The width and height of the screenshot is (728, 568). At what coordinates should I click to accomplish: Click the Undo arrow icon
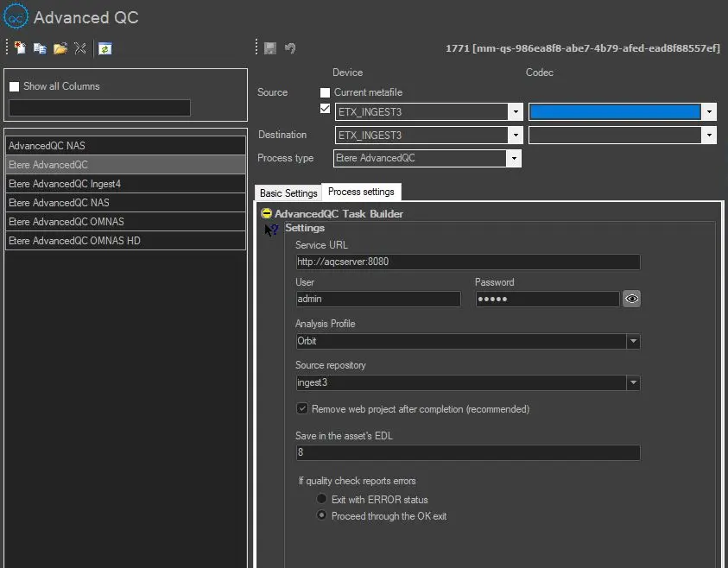coord(290,48)
